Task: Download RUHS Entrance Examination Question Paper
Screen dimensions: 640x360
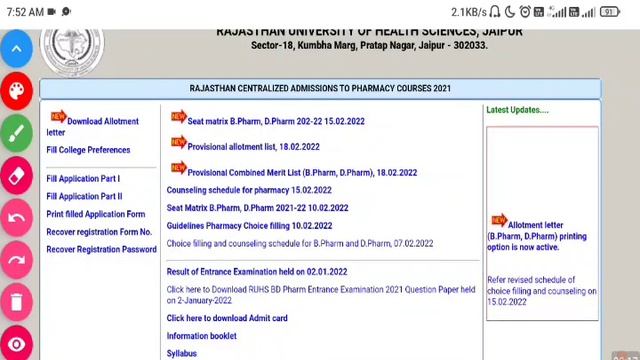Action: pos(321,295)
